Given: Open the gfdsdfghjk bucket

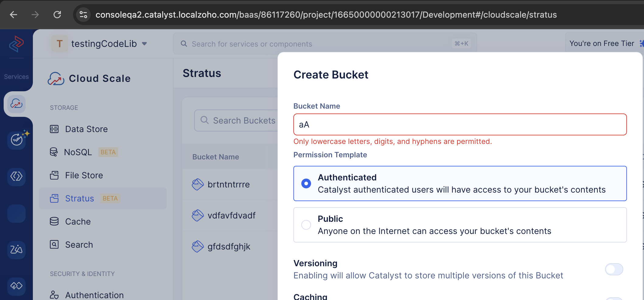Looking at the screenshot, I should point(229,246).
